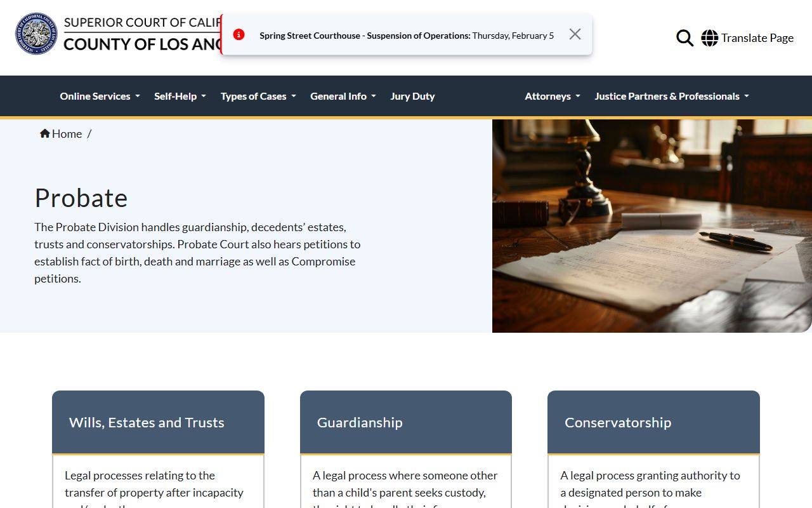Expand the Self-Help dropdown
The width and height of the screenshot is (812, 508).
[x=180, y=97]
